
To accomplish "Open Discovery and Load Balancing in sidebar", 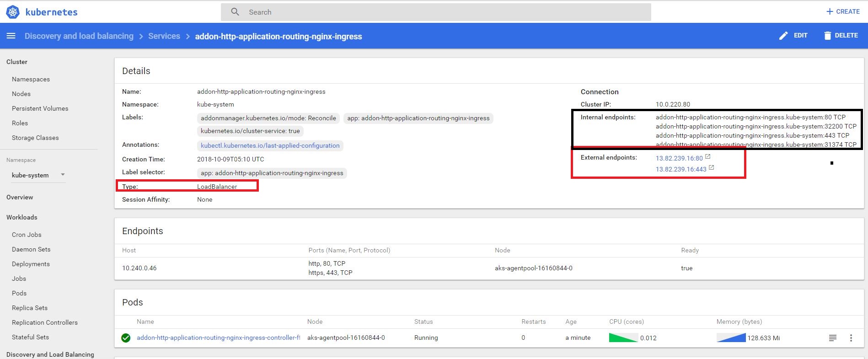I will (x=50, y=354).
